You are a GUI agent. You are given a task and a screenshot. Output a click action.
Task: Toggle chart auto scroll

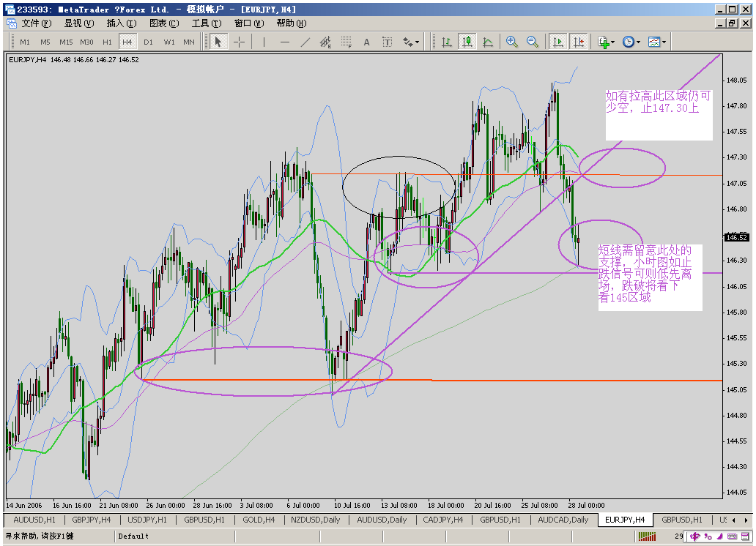point(557,42)
